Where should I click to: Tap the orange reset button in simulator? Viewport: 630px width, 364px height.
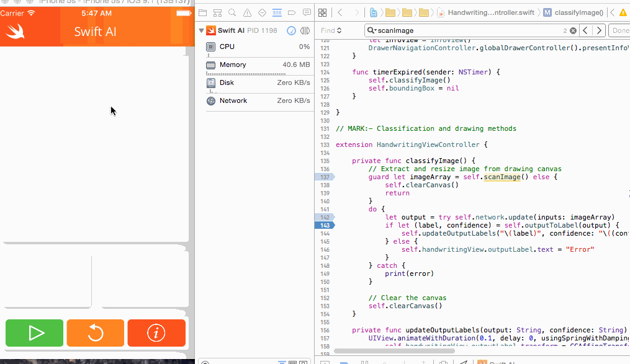tap(96, 333)
